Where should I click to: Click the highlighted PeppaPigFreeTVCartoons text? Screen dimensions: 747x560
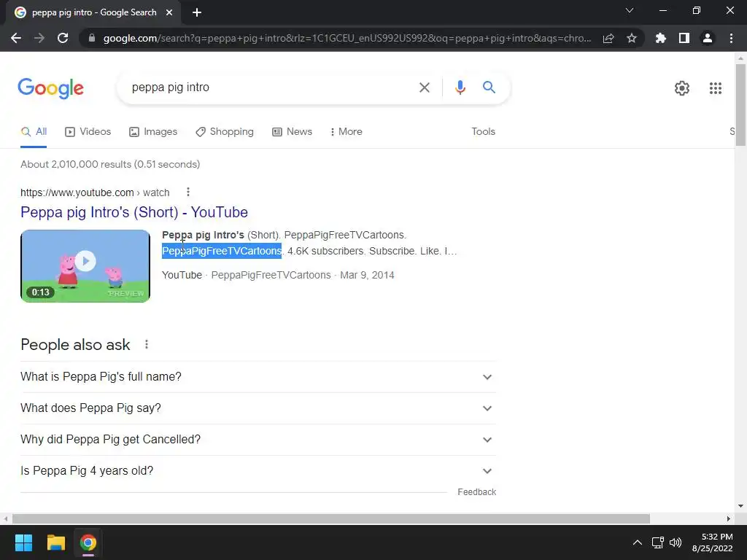coord(222,251)
